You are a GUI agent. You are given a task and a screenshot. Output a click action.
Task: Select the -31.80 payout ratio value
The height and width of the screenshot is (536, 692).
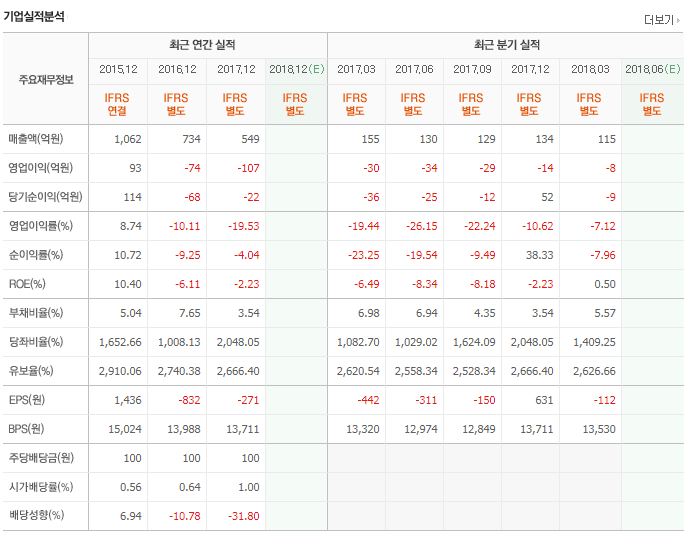tap(244, 516)
